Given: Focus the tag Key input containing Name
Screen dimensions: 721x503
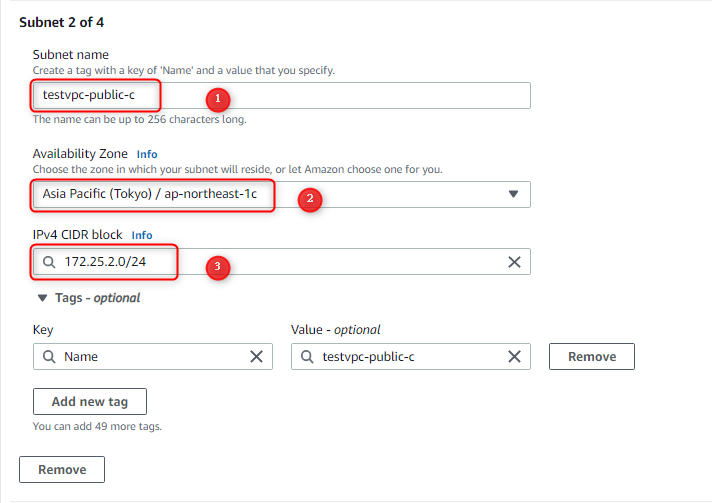Looking at the screenshot, I should click(153, 356).
